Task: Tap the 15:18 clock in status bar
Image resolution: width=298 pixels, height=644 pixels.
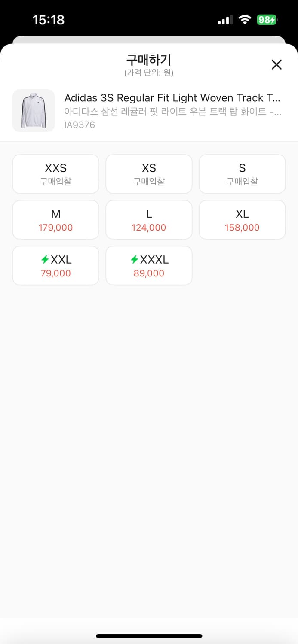Action: tap(49, 20)
